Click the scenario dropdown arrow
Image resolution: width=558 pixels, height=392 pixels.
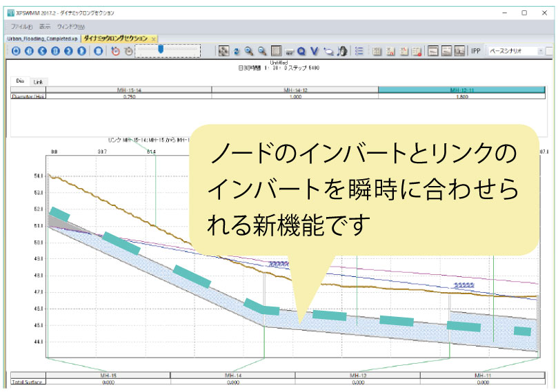click(x=541, y=51)
